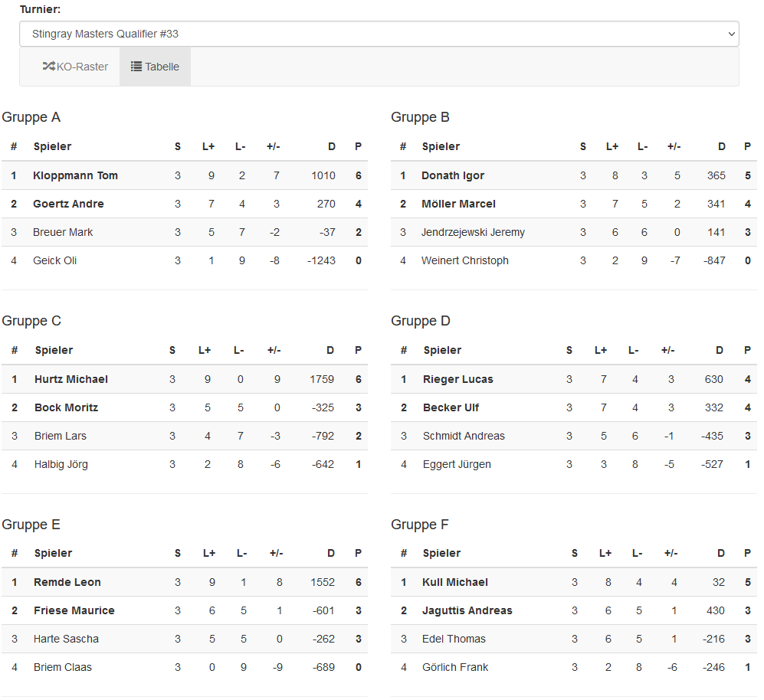This screenshot has height=700, width=764.
Task: Click the list icon beside Tabelle
Action: coord(136,67)
